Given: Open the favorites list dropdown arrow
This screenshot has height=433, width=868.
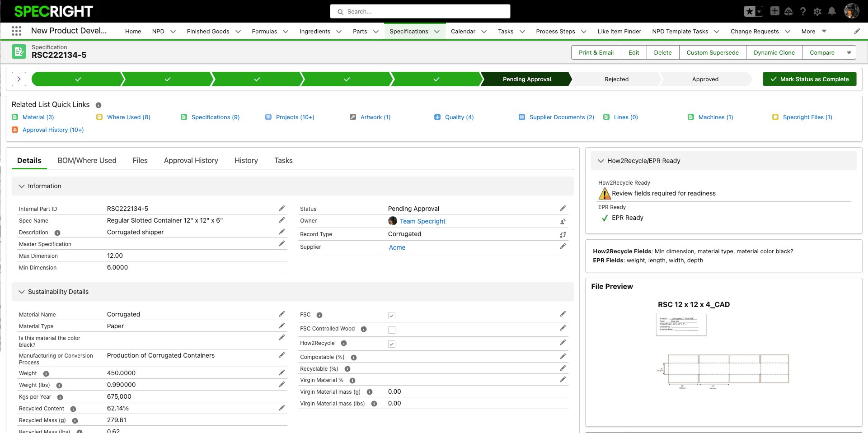Looking at the screenshot, I should pos(760,11).
